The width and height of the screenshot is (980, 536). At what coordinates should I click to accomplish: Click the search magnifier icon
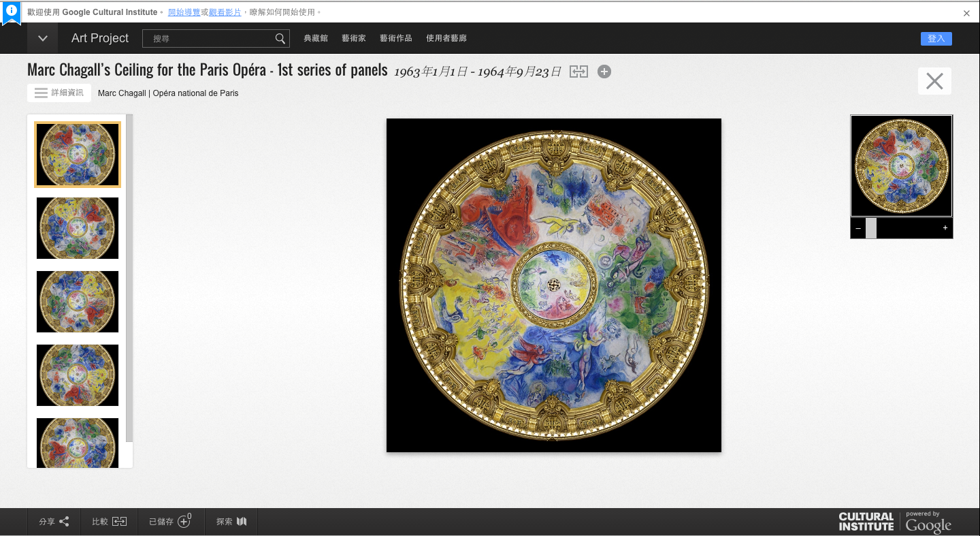pos(280,39)
